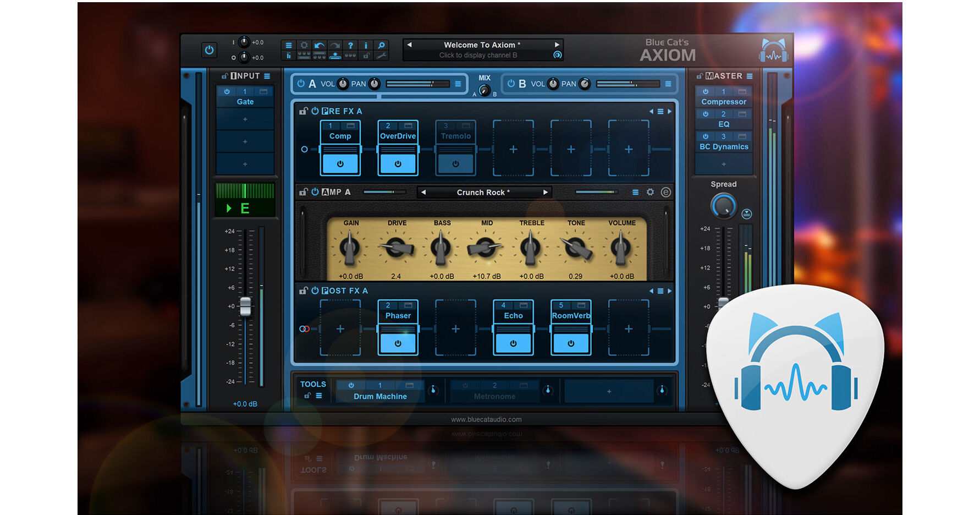The image size is (980, 515).
Task: Click the channel B PAN knob
Action: click(x=585, y=84)
